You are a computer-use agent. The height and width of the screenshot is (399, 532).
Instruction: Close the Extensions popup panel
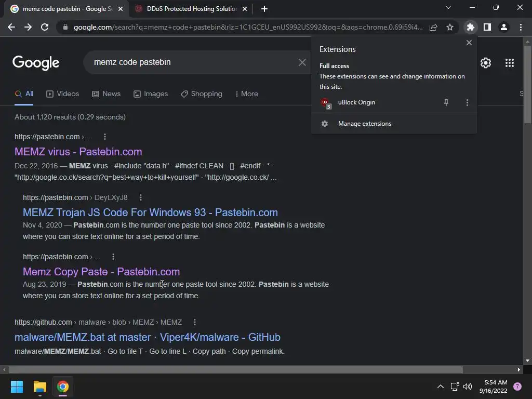click(469, 43)
